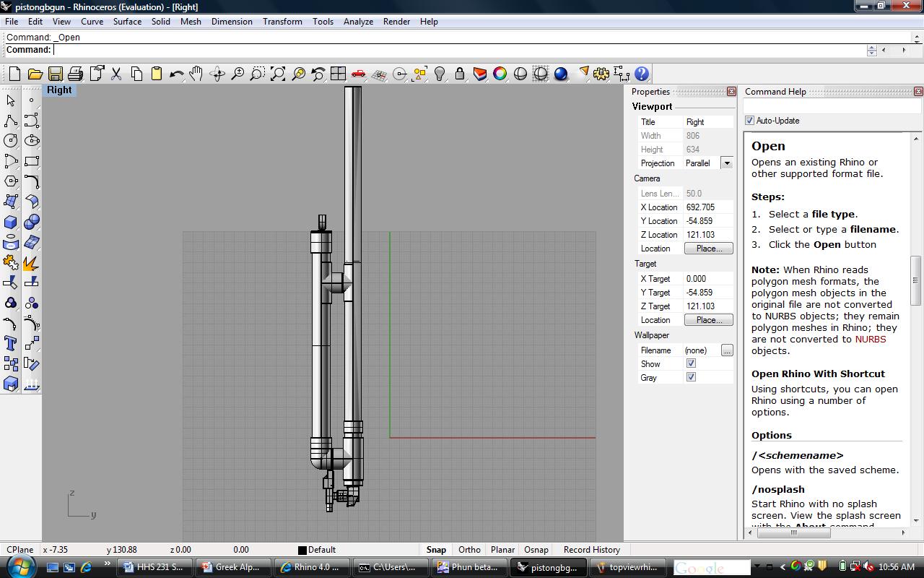Select the Text object tool
The image size is (924, 578).
11,343
